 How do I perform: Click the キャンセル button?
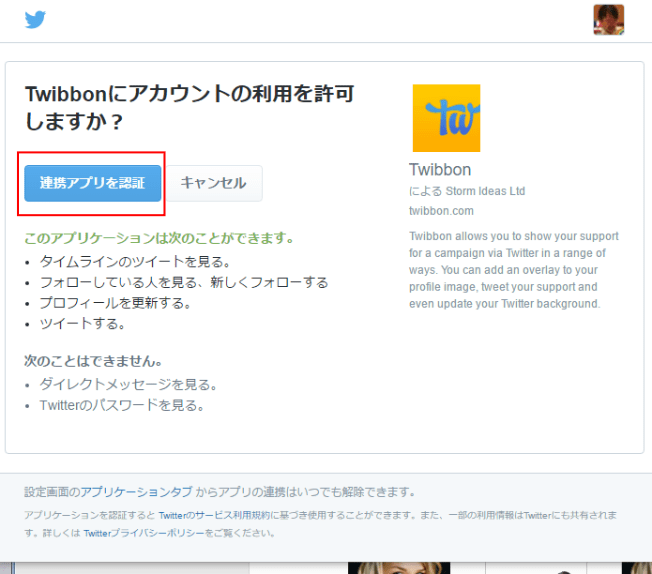[214, 183]
